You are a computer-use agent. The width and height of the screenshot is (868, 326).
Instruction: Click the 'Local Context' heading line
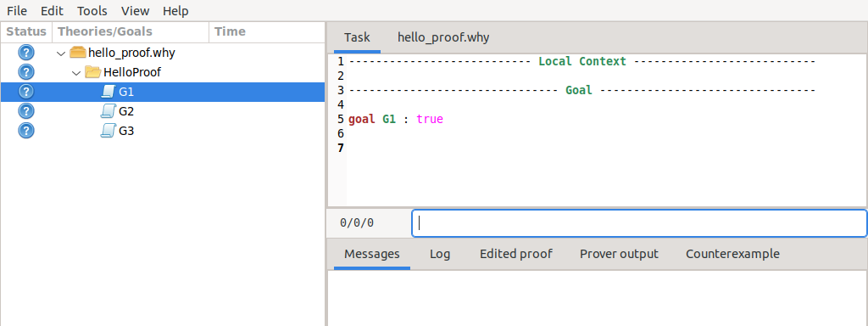tap(582, 61)
